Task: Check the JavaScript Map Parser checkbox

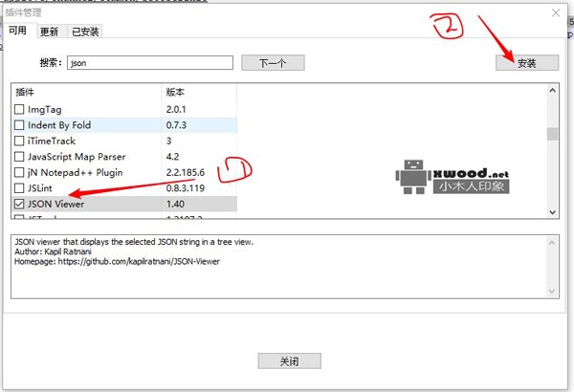Action: click(19, 157)
